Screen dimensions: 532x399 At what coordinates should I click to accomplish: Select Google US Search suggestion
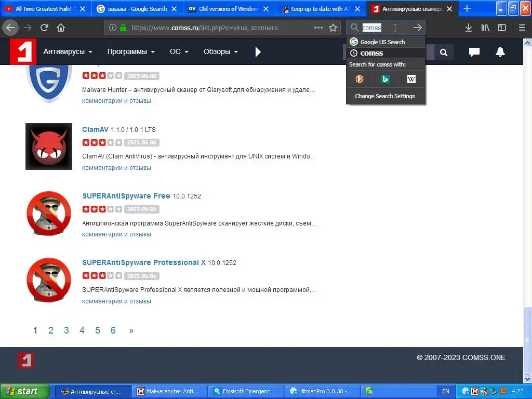[x=386, y=42]
